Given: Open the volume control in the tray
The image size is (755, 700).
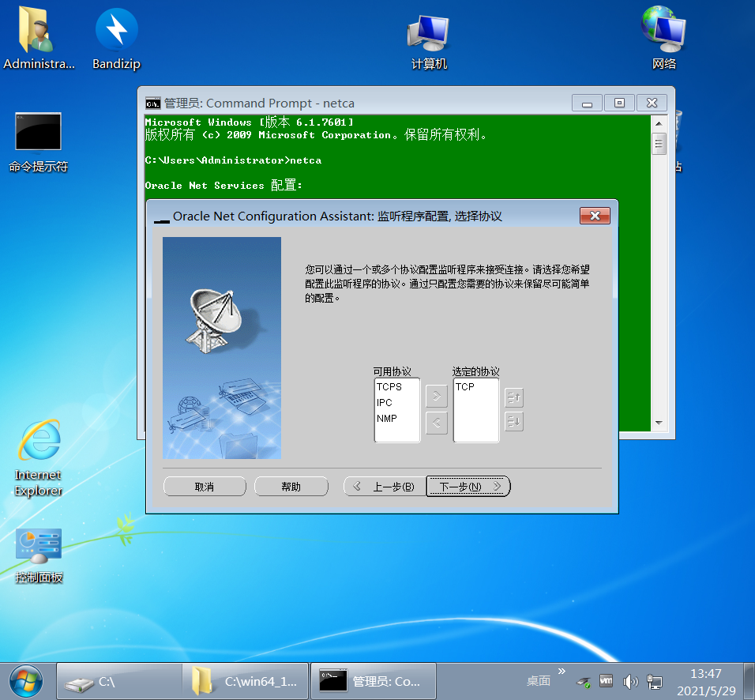Looking at the screenshot, I should (629, 680).
